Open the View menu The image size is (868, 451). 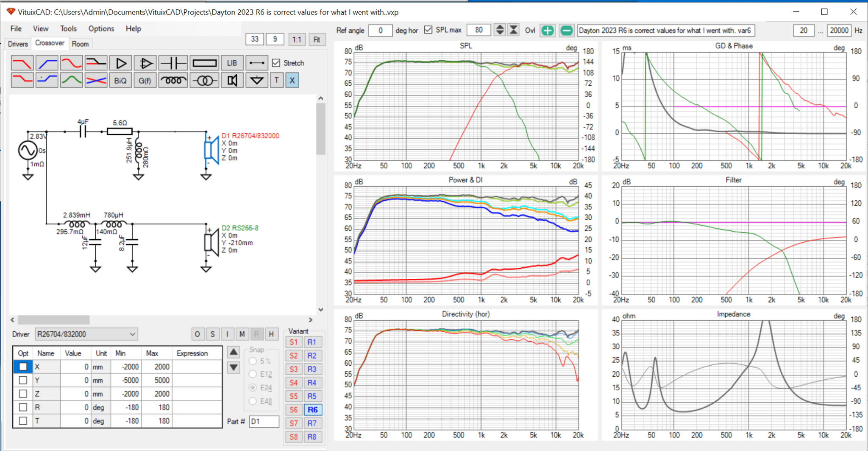click(41, 28)
